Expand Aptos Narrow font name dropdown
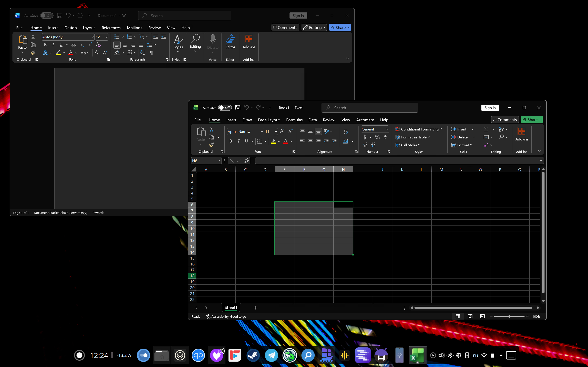Screen dimensions: 588x367 262,132
